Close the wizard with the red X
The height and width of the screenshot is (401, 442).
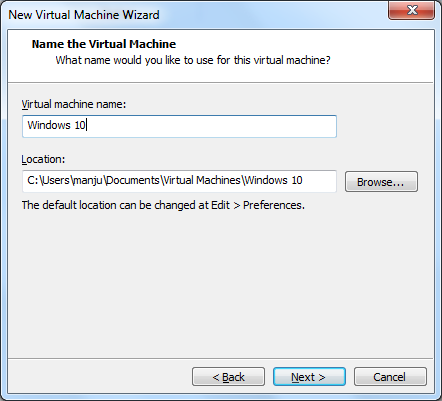point(412,10)
